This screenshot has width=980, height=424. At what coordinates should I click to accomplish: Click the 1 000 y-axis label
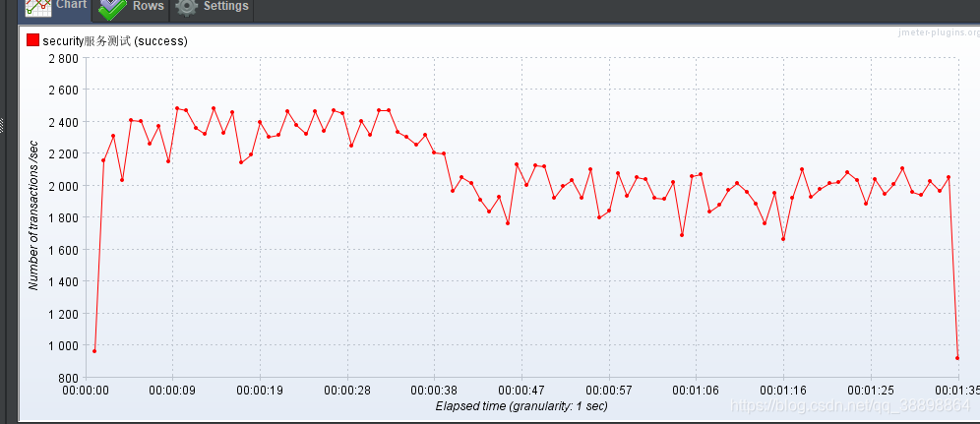(62, 345)
